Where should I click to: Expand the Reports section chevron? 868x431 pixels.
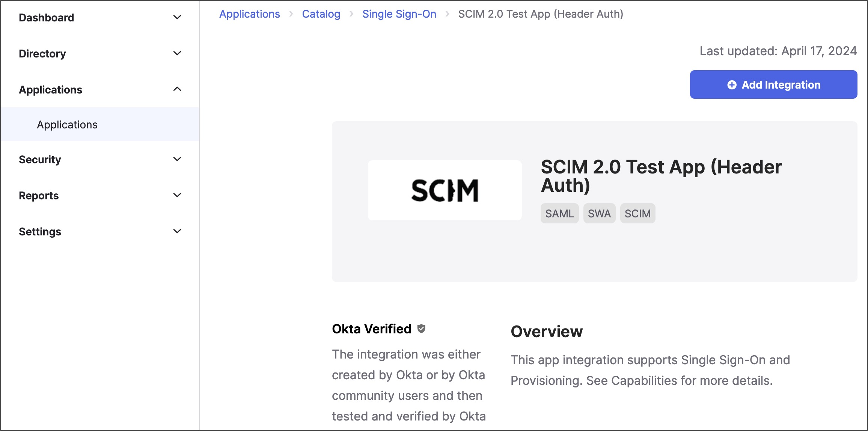177,195
